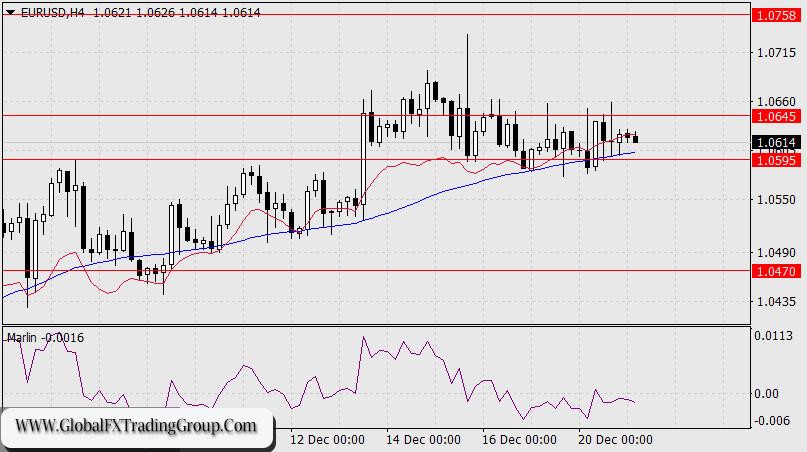Image resolution: width=807 pixels, height=452 pixels.
Task: Select the 1.0470 red price level label
Action: [777, 271]
